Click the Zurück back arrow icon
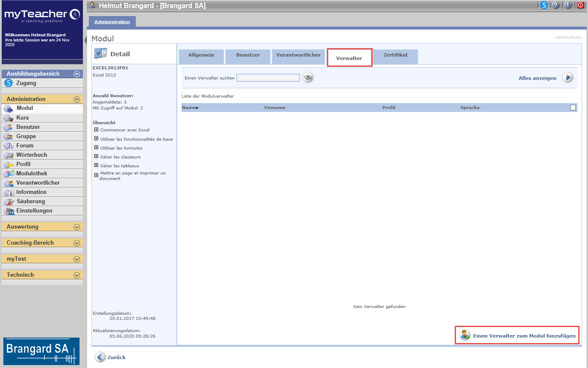Viewport: 588px width, 368px height. tap(100, 357)
